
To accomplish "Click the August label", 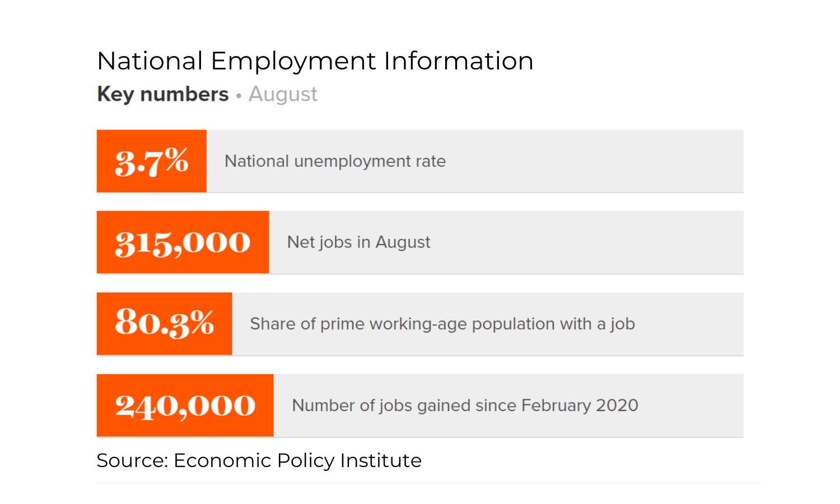I will 283,94.
